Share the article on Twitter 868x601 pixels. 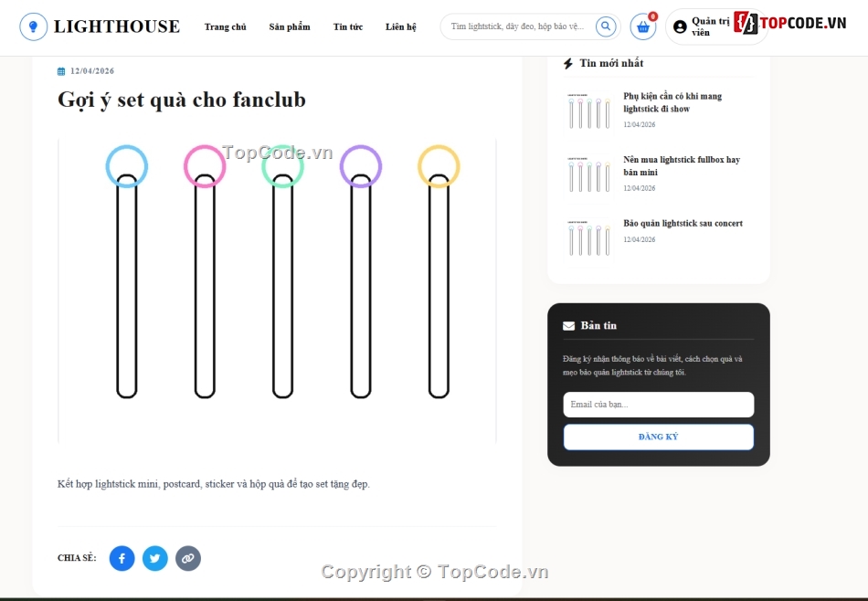[155, 558]
